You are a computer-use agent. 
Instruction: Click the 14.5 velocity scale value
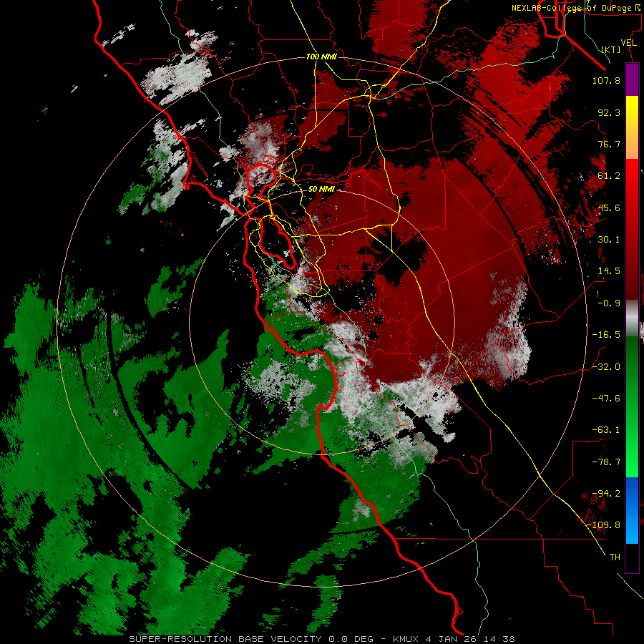(x=609, y=271)
